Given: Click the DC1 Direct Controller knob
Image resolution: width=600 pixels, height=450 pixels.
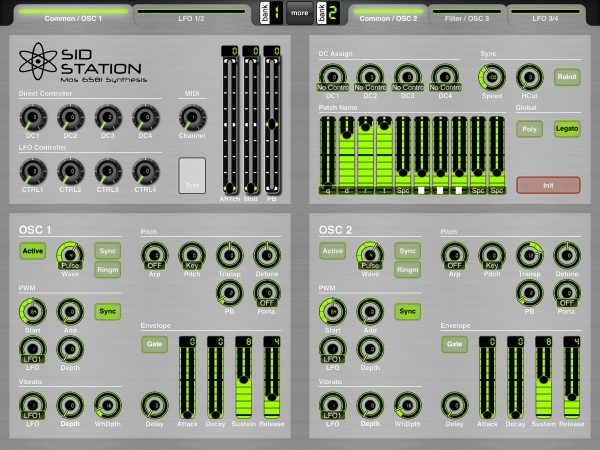Looking at the screenshot, I should click(33, 118).
